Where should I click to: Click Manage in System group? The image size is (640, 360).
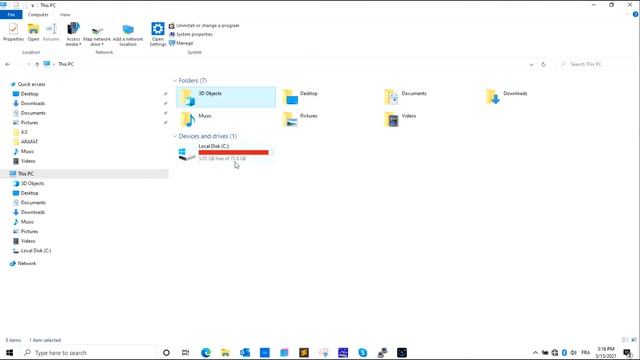pyautogui.click(x=181, y=43)
